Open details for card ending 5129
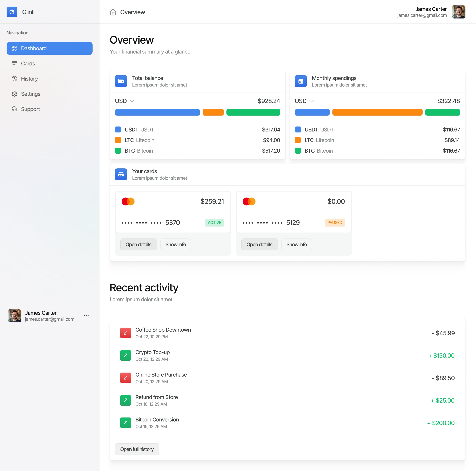Viewport: 476px width, 471px height. click(x=259, y=244)
